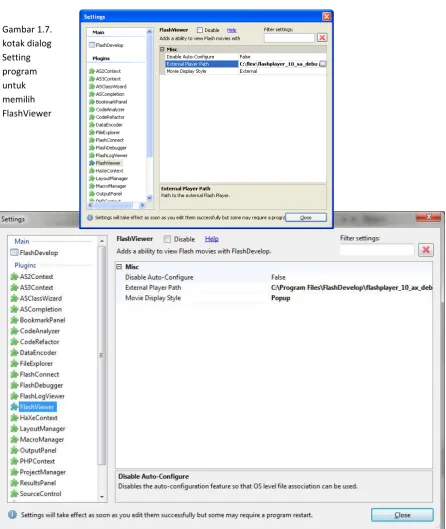Screen dimensions: 446x529
Task: Choose ASCompletion plugin in lower Settings window
Action: click(36, 309)
